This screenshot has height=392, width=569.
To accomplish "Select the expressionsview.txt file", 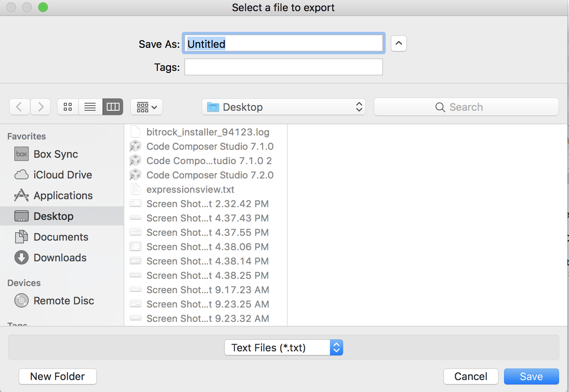I will 190,190.
